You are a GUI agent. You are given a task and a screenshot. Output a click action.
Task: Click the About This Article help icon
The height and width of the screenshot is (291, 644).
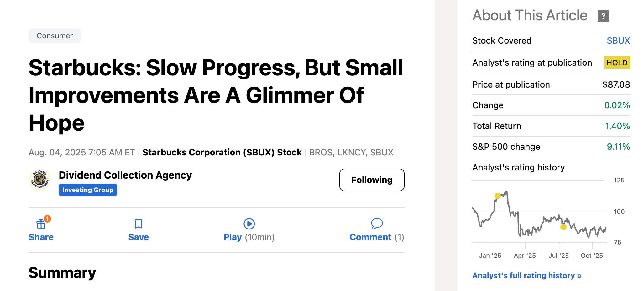[603, 16]
